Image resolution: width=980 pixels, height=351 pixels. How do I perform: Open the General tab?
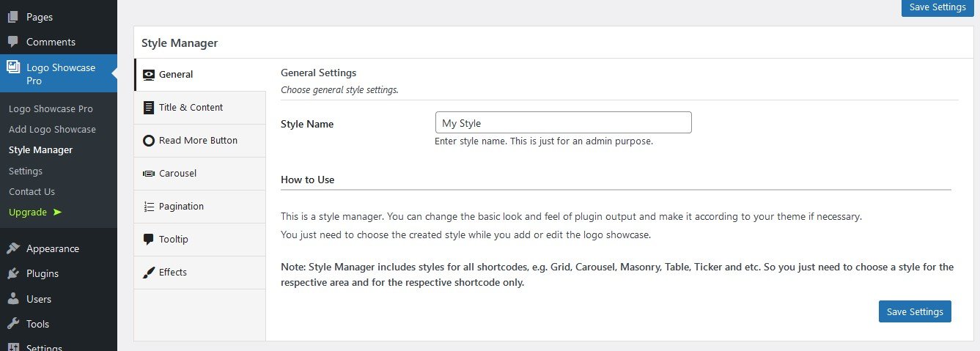click(200, 74)
